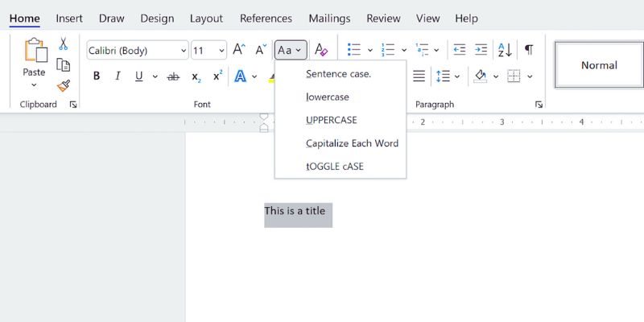Image resolution: width=644 pixels, height=322 pixels.
Task: Click the Cut scissors icon
Action: coord(63,44)
